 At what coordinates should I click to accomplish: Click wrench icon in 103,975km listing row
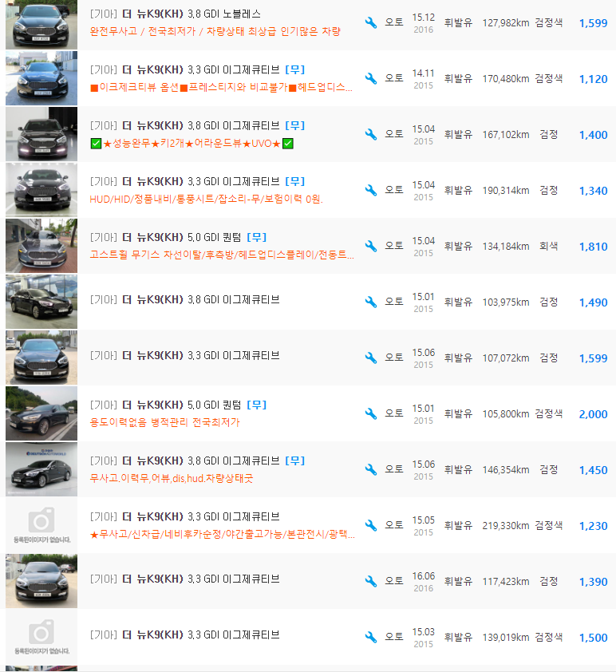coord(371,302)
